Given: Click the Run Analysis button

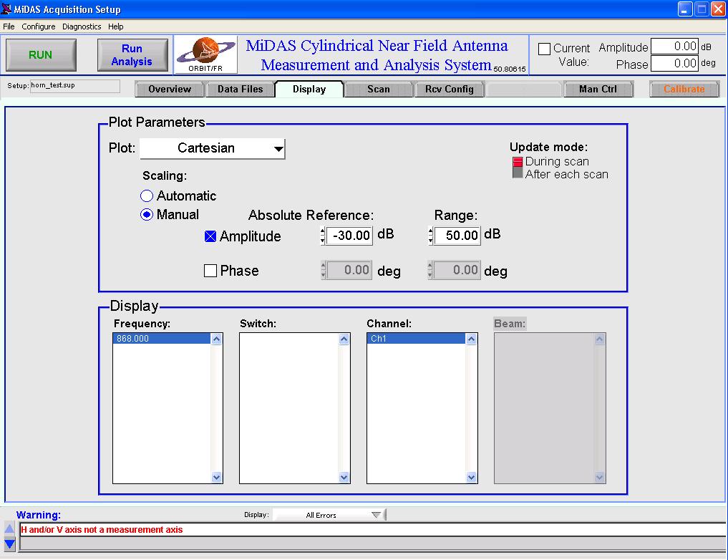Looking at the screenshot, I should (x=132, y=55).
